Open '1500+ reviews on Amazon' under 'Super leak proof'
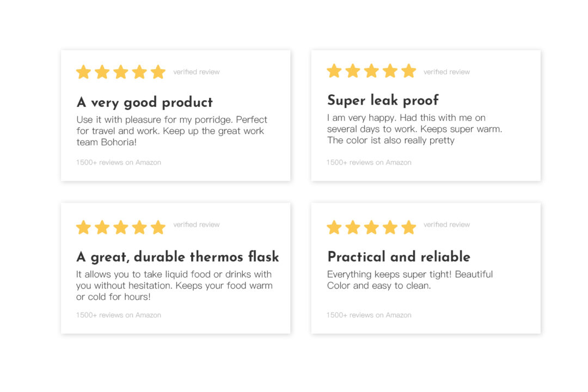588x392 pixels. tap(369, 162)
